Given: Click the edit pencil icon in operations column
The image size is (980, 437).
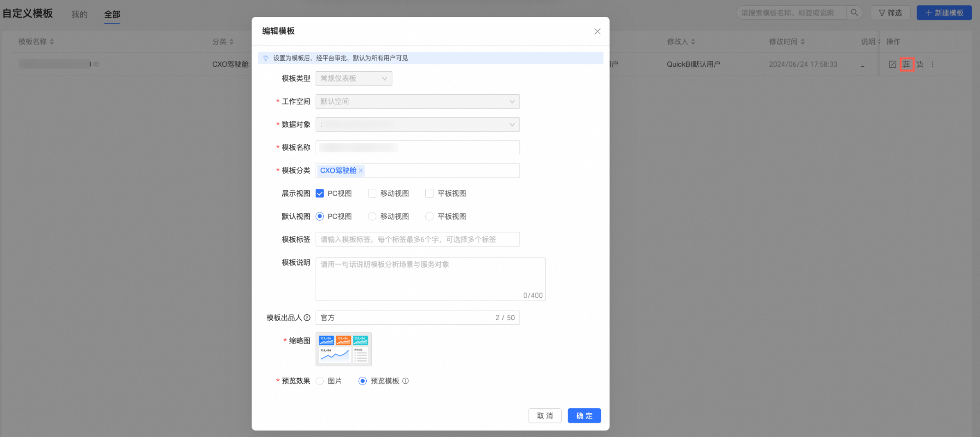Looking at the screenshot, I should point(892,64).
